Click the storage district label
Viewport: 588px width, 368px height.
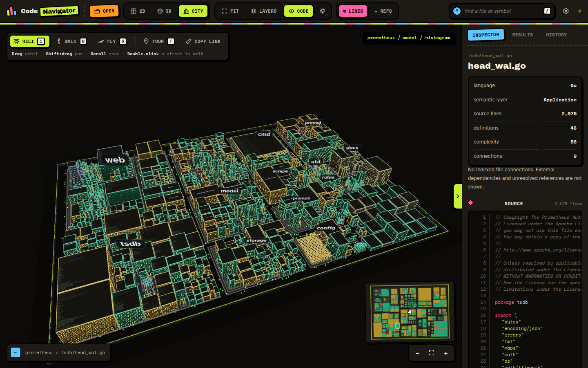[x=256, y=240]
